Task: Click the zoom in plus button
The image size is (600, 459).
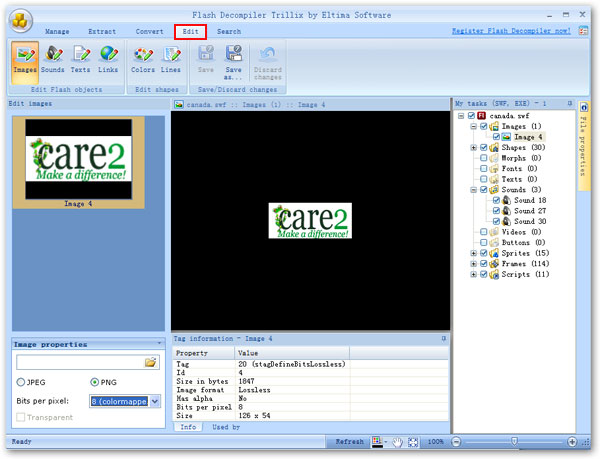Action: tap(572, 442)
